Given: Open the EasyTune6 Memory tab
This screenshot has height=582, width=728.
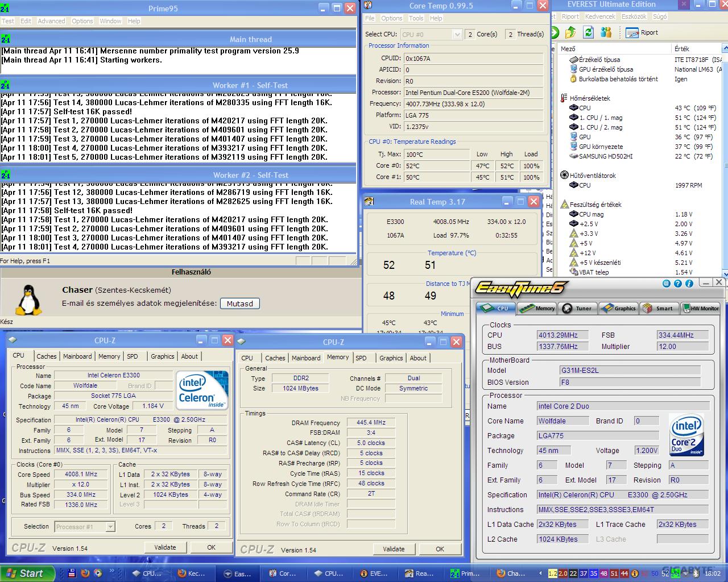Looking at the screenshot, I should [x=537, y=308].
